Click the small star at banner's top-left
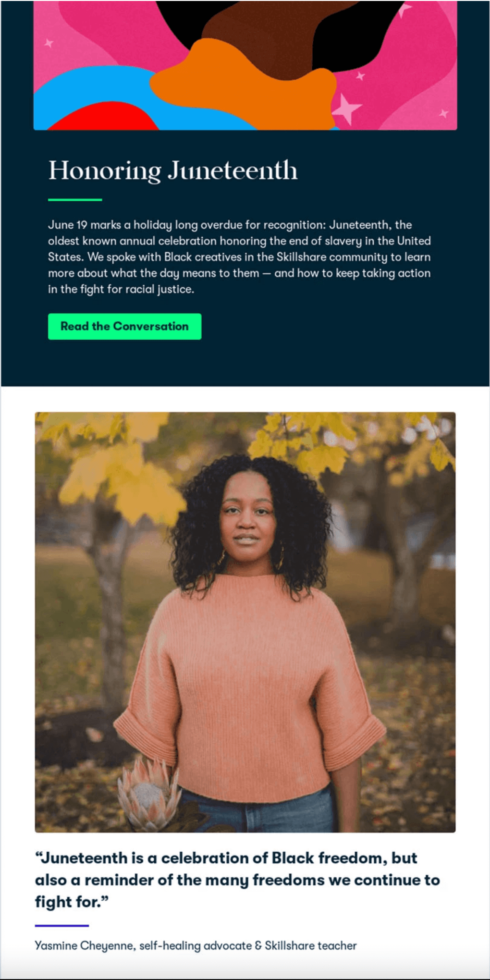Viewport: 490px width, 980px height. pyautogui.click(x=49, y=43)
